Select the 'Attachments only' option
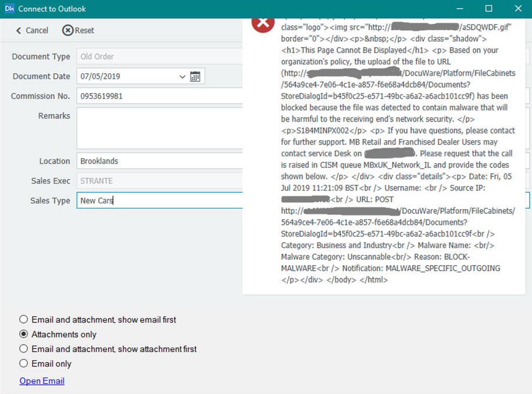The image size is (532, 394). [24, 334]
